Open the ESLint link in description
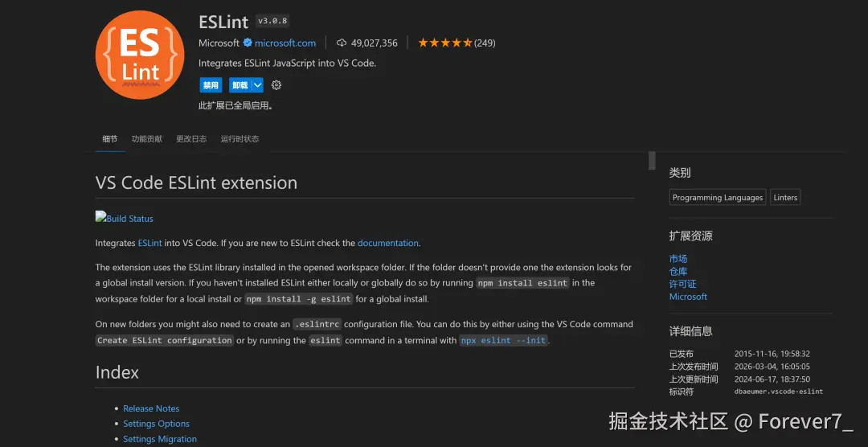868x447 pixels. click(149, 243)
